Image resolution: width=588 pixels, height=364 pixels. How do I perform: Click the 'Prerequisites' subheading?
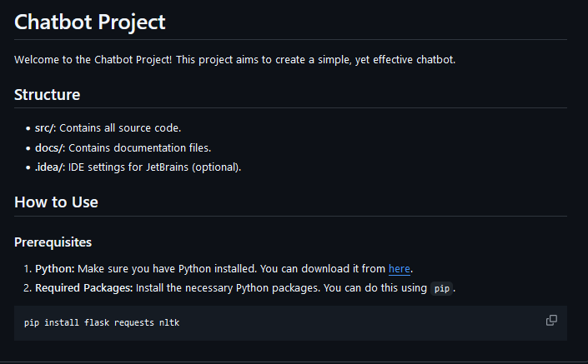click(x=53, y=242)
